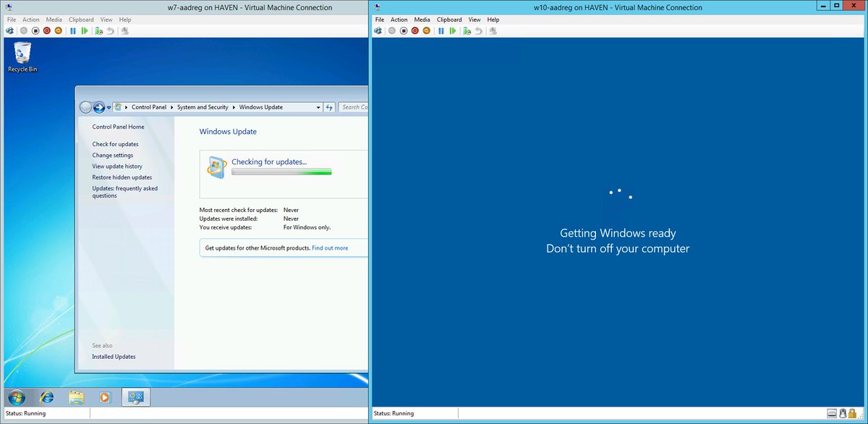This screenshot has height=424, width=868.
Task: Click mouse status icon in w10-aadreg status bar
Action: [x=843, y=413]
